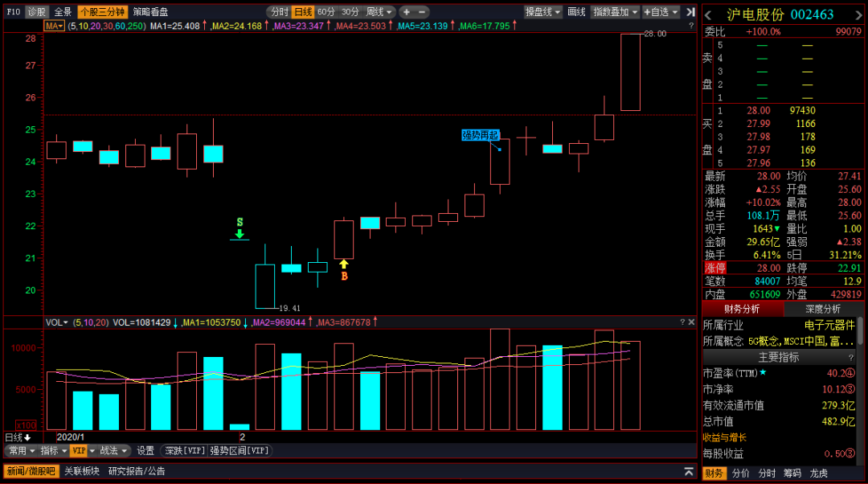This screenshot has width=868, height=484.
Task: Close the VOL indicator panel
Action: [x=691, y=322]
